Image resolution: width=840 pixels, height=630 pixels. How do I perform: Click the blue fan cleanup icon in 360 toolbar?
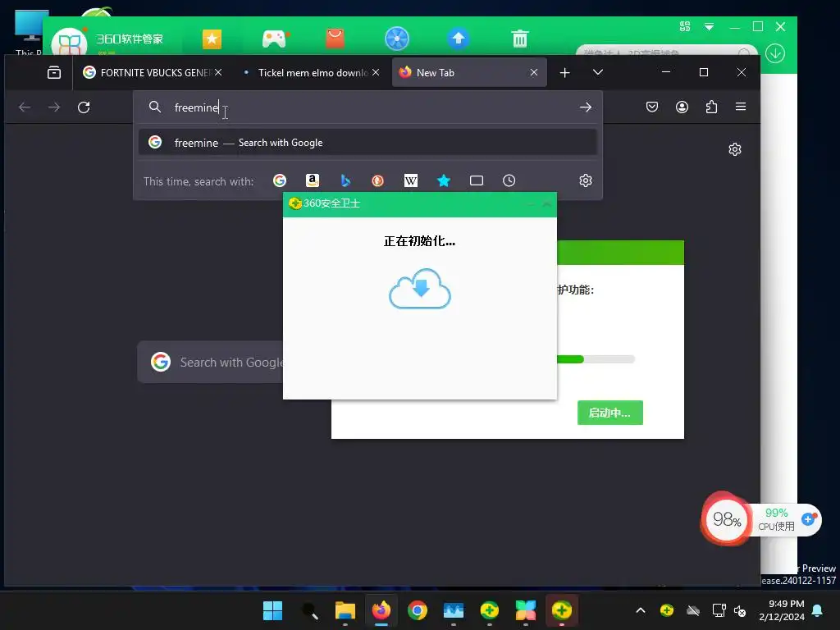(397, 39)
